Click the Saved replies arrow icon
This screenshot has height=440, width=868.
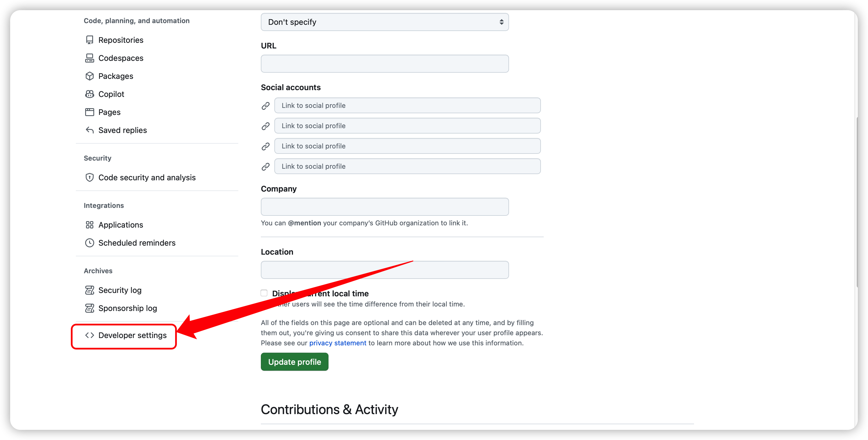pyautogui.click(x=89, y=130)
